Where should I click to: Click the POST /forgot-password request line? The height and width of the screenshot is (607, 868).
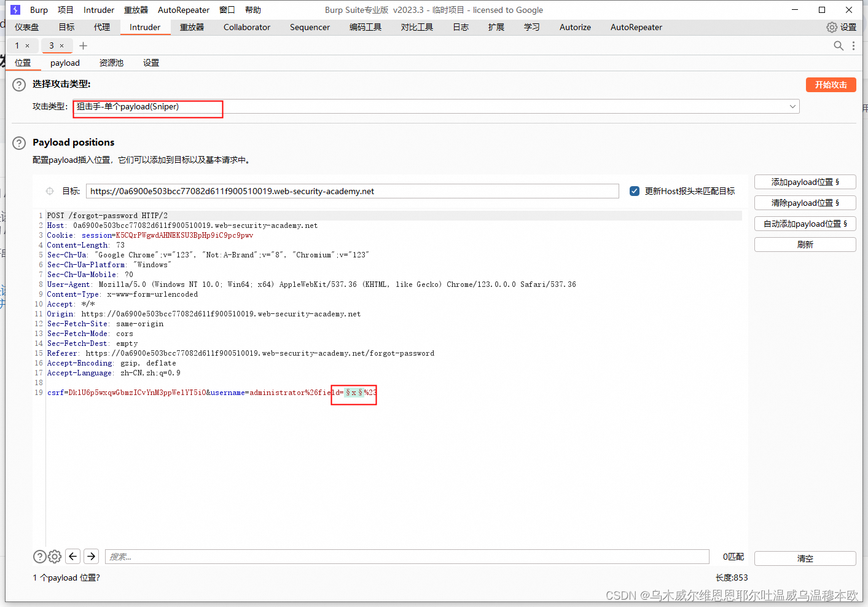point(108,216)
